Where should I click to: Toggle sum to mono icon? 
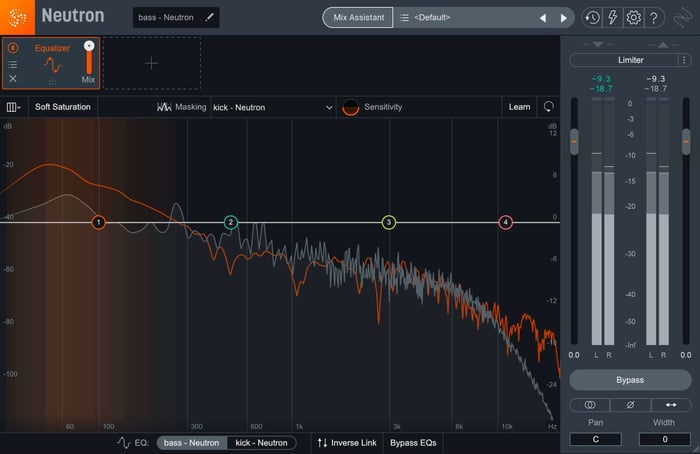pos(590,405)
